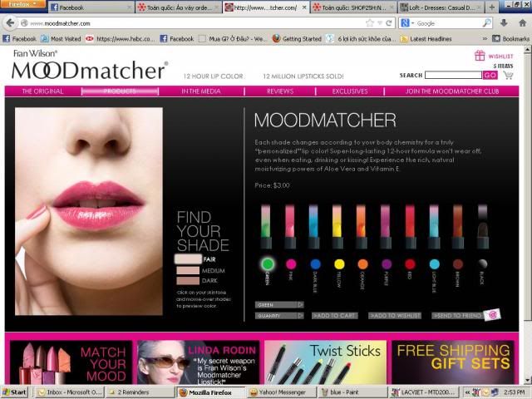Click the Send to Friend button
Image resolution: width=532 pixels, height=399 pixels.
click(458, 316)
